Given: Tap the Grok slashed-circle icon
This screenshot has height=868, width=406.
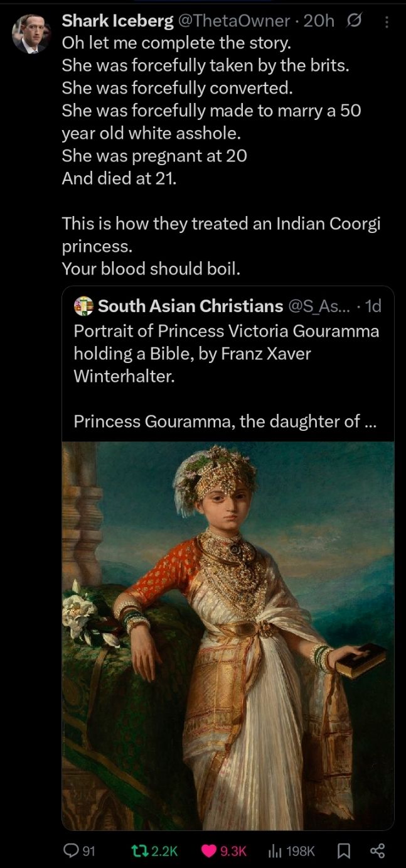Looking at the screenshot, I should (353, 21).
